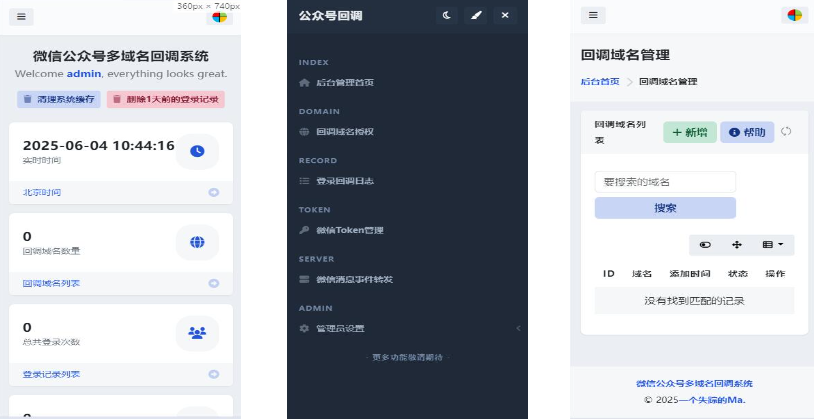Viewport: 814px width, 419px height.
Task: Click the key icon beside 微信Token管理
Action: pos(304,230)
